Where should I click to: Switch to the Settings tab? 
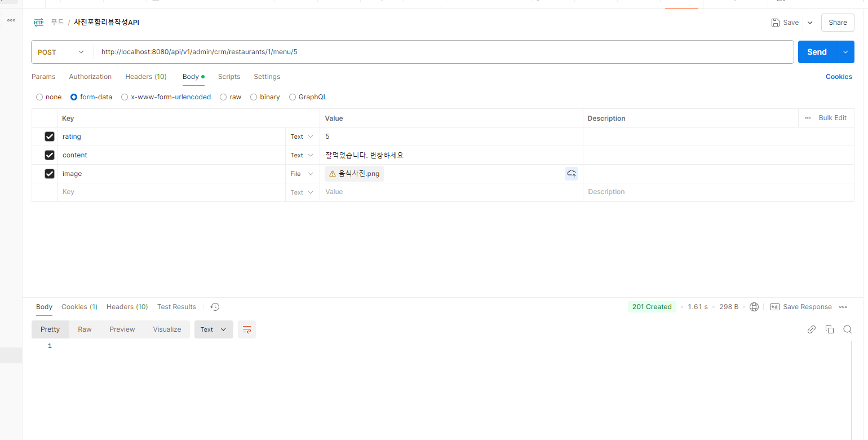tap(267, 77)
